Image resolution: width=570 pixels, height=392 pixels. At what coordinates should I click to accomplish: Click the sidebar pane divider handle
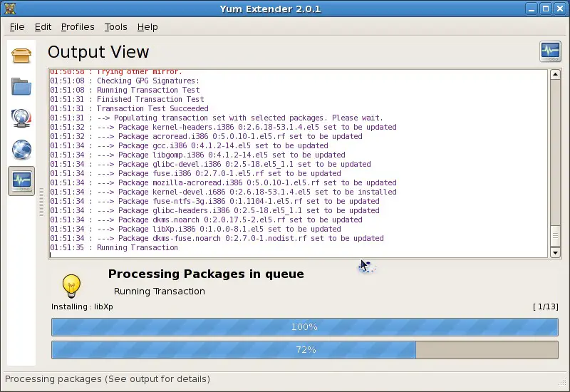41,202
